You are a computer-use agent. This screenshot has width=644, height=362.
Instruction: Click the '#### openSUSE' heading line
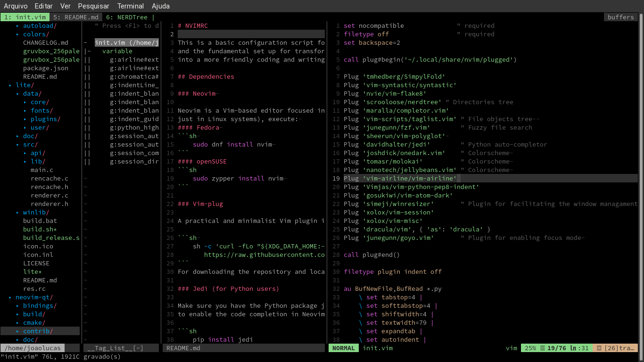point(202,161)
